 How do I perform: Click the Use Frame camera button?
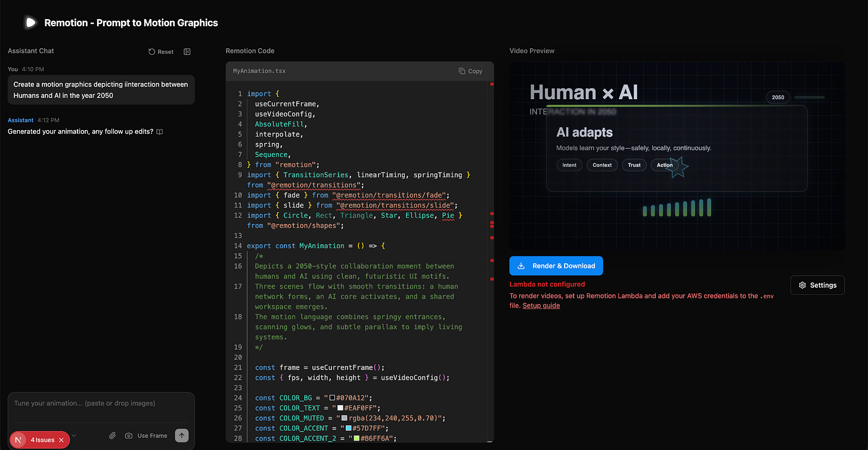pos(146,436)
